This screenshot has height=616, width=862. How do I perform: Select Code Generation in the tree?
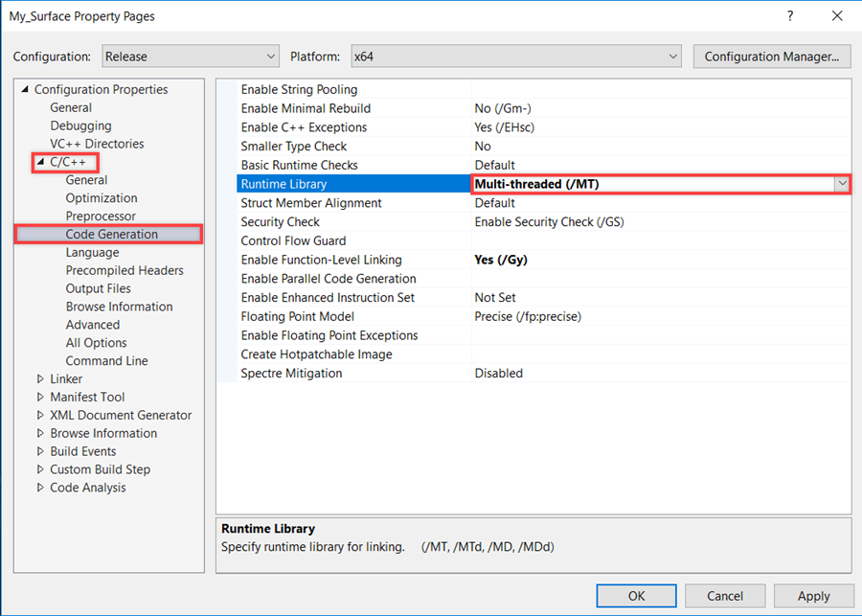click(x=111, y=235)
